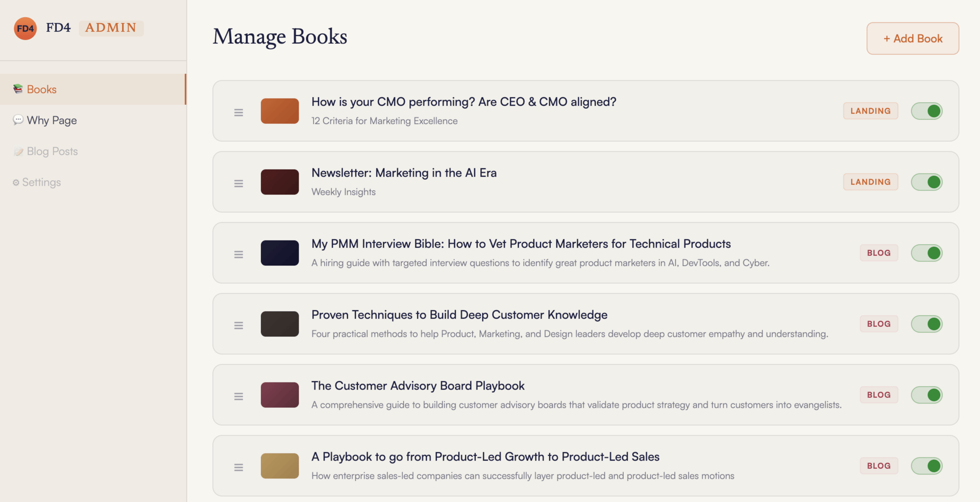
Task: Open the Books sidebar section
Action: tap(42, 89)
